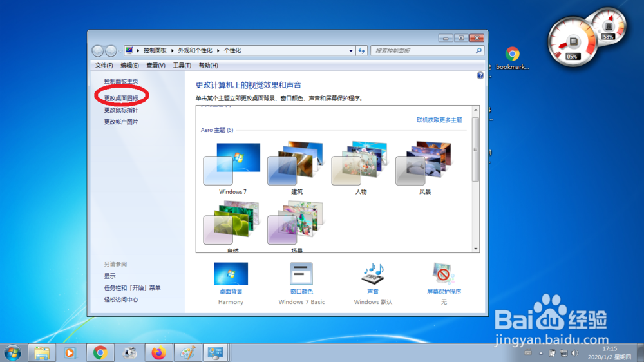The image size is (644, 362).
Task: Click the Show Desktop button at taskbar end
Action: click(x=640, y=353)
